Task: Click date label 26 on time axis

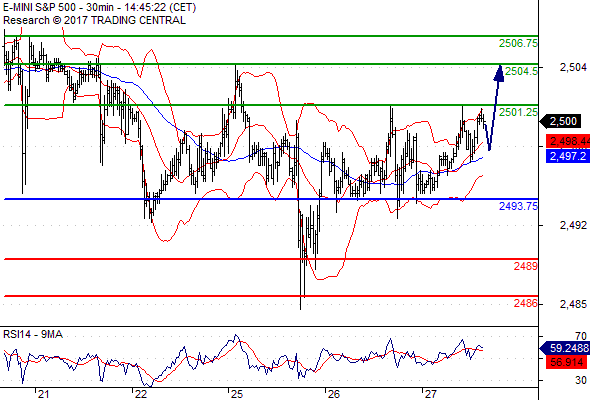Action: click(333, 394)
